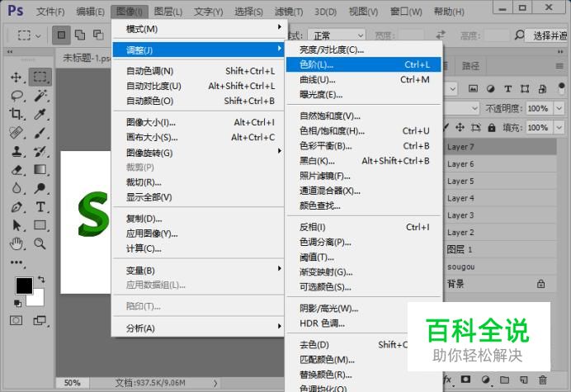Screen dimensions: 571x392
Task: Select the Crop tool
Action: tap(16, 114)
